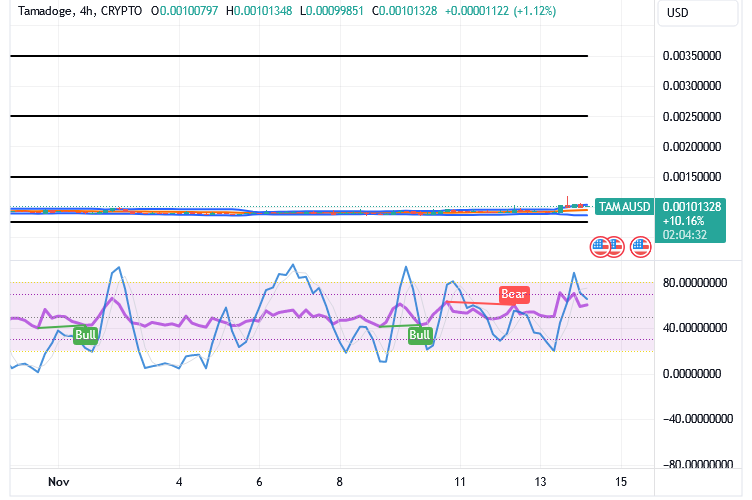Click the 6 date on time axis

[x=259, y=482]
